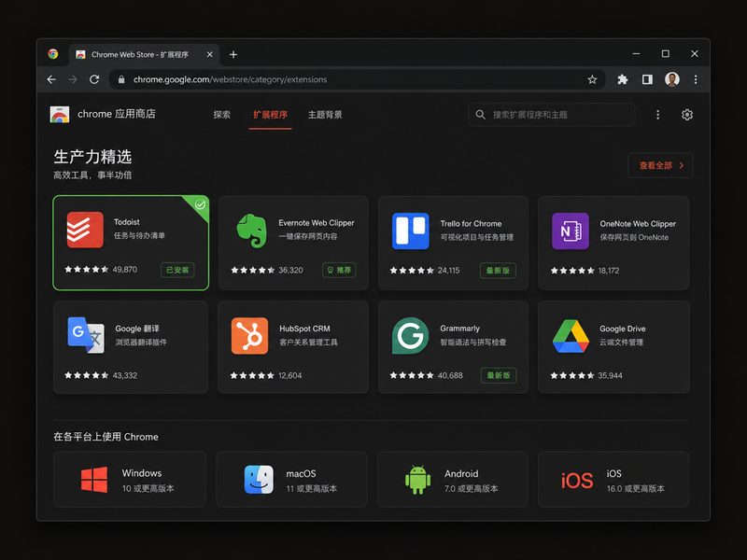Bookmark this page with the star icon

pos(592,79)
